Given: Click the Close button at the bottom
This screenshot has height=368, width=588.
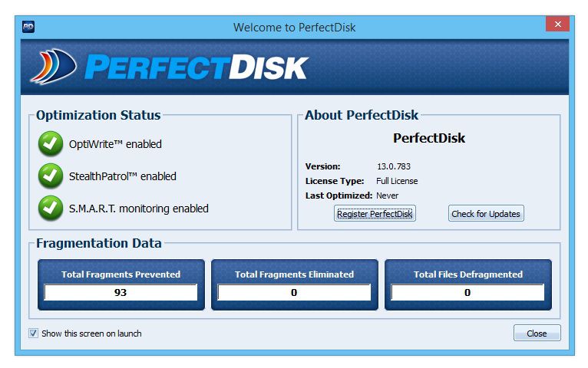Looking at the screenshot, I should pyautogui.click(x=537, y=333).
